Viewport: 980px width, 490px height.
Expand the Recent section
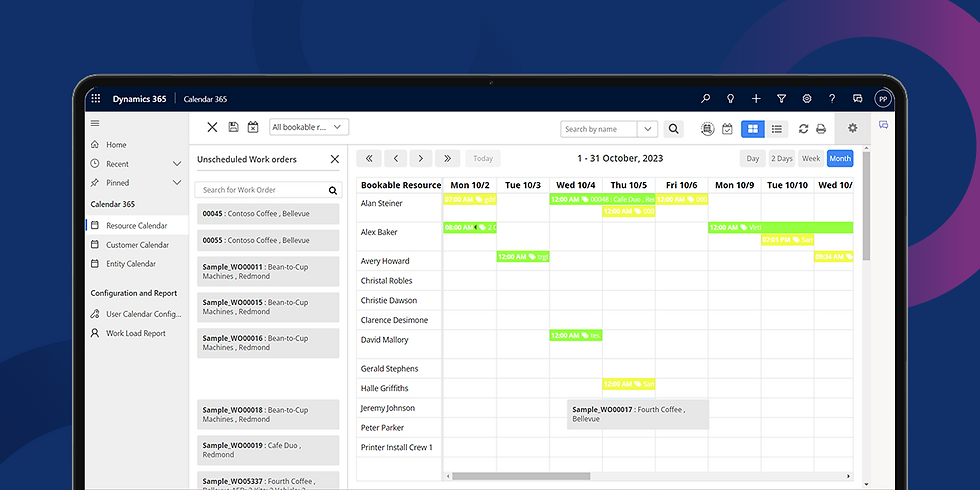pos(177,164)
